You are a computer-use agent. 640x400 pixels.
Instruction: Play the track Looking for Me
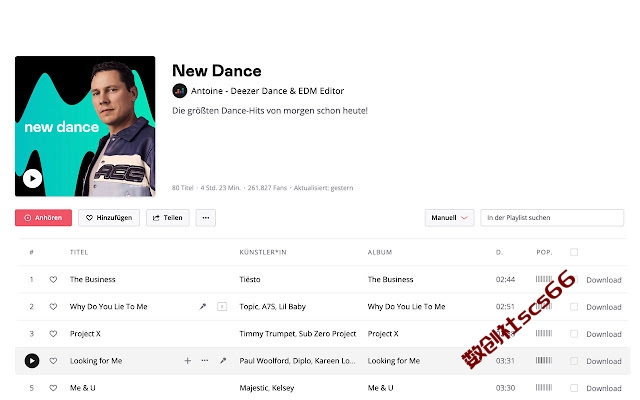click(32, 361)
